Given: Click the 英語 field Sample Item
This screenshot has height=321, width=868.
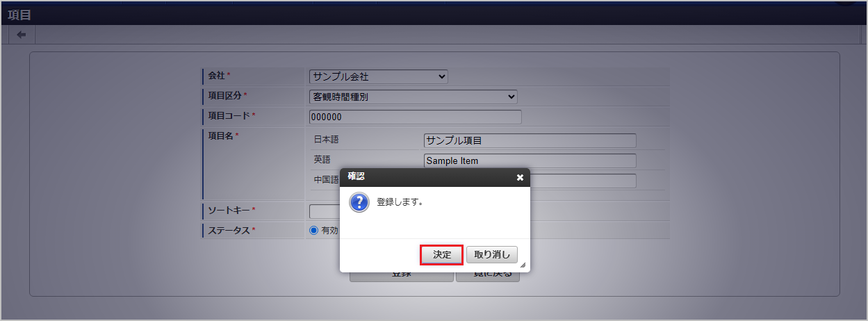Looking at the screenshot, I should (530, 160).
